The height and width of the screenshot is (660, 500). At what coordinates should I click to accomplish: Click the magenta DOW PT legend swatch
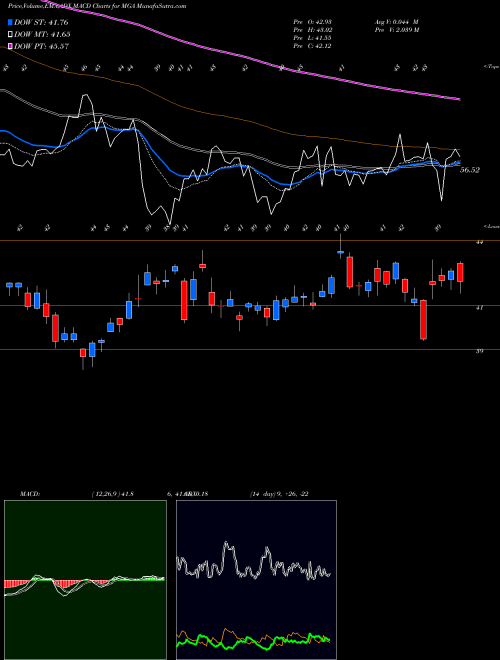click(x=11, y=46)
